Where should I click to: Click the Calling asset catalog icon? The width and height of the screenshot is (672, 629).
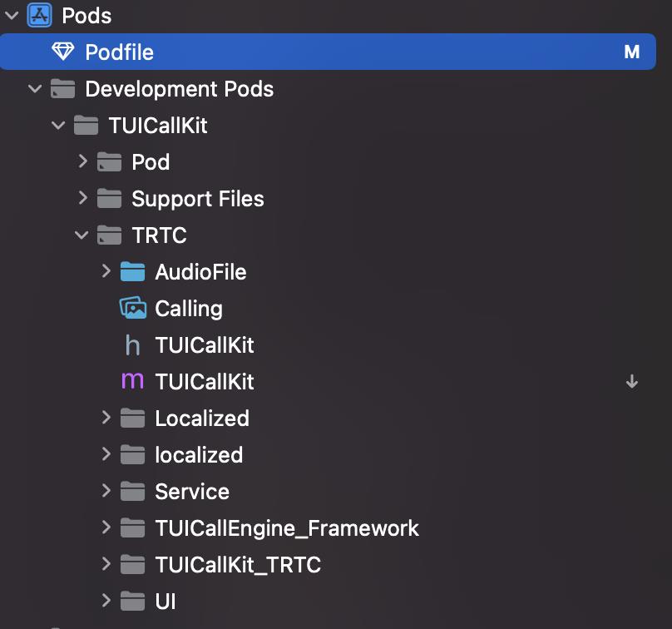(x=133, y=308)
